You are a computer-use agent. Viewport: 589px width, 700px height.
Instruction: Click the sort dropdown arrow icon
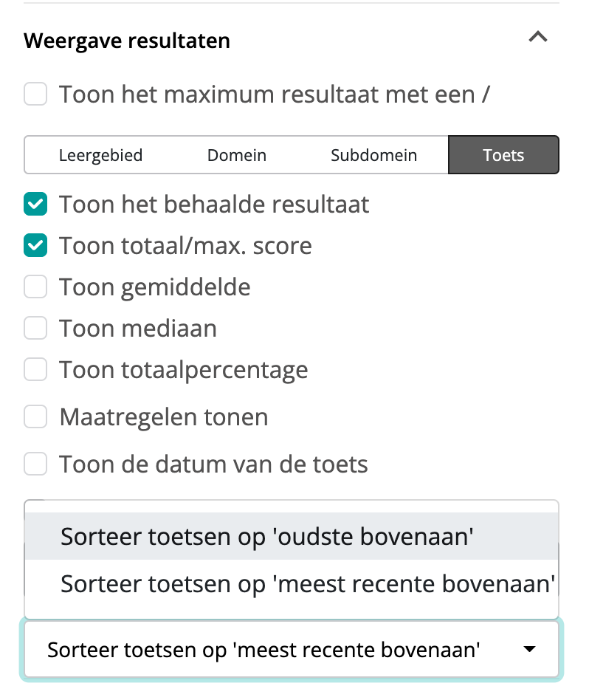pyautogui.click(x=528, y=650)
